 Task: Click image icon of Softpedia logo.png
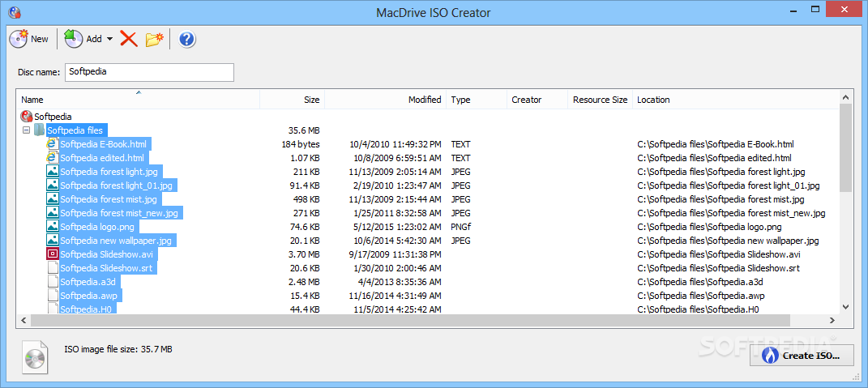pos(53,227)
